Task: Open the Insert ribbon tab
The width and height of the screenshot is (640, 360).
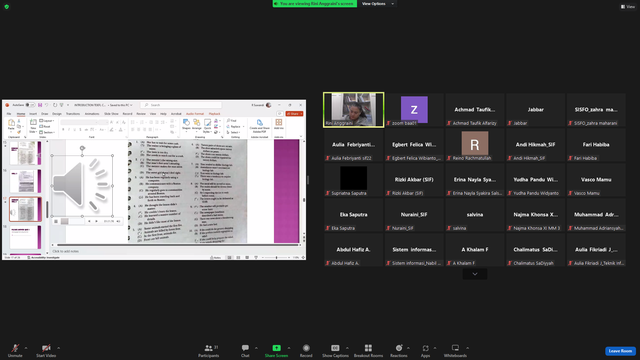Action: coord(33,114)
